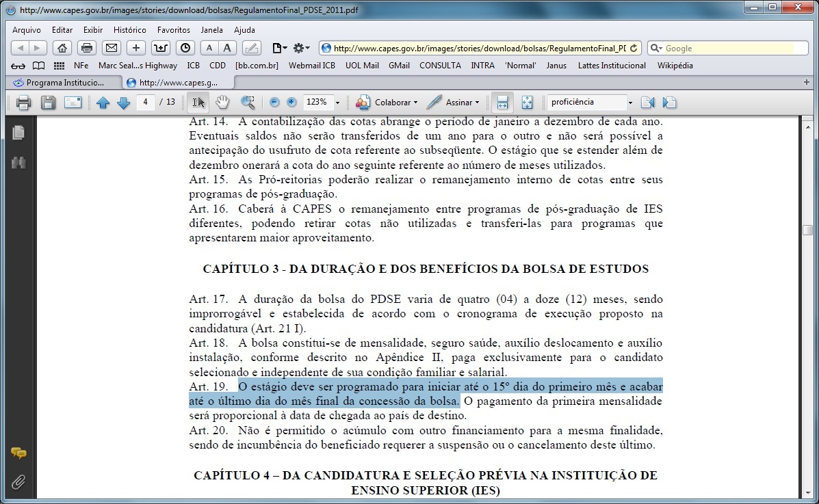Image resolution: width=819 pixels, height=504 pixels.
Task: Open the Home page button
Action: click(62, 48)
